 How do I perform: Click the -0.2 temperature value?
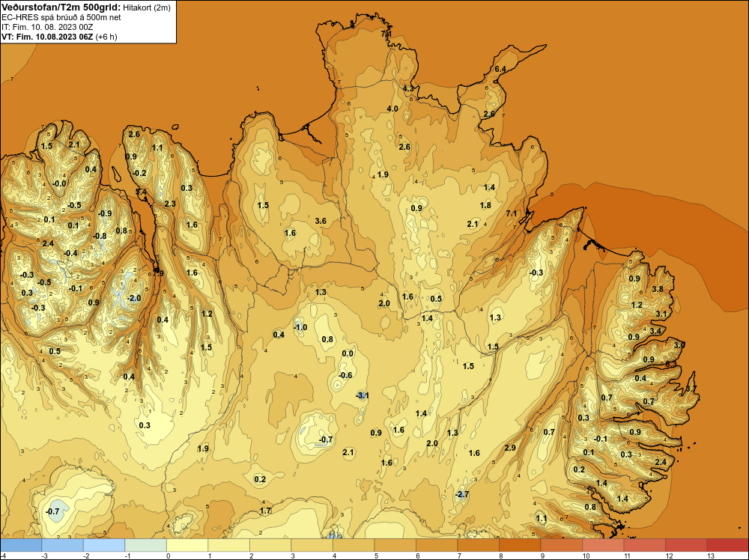(x=139, y=173)
